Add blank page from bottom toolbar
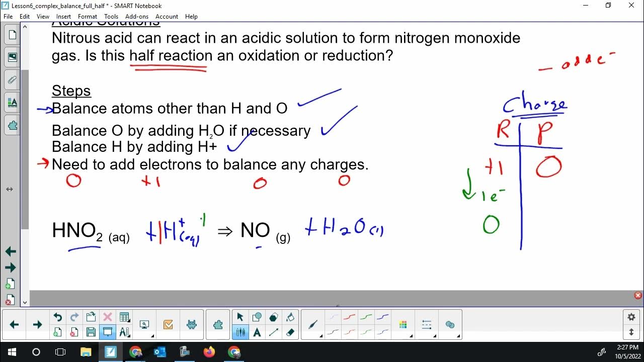Screen dimensions: 644x362 point(57,332)
